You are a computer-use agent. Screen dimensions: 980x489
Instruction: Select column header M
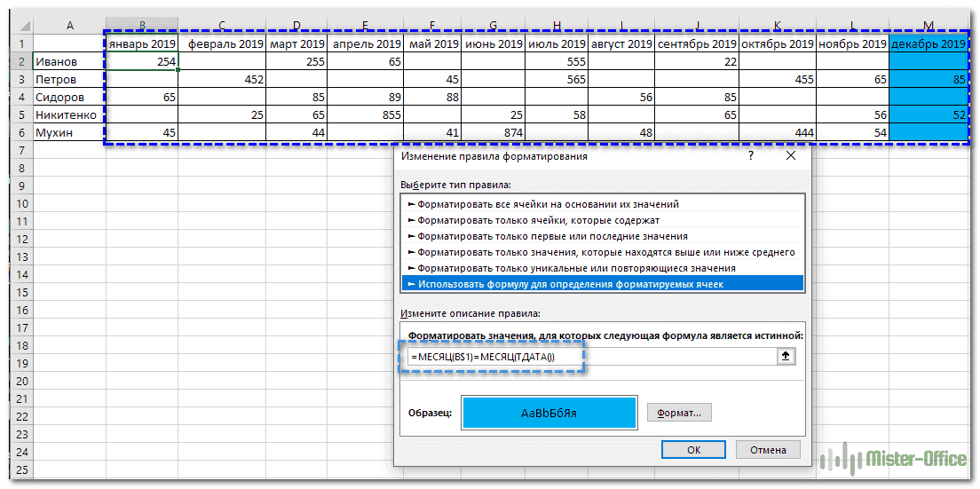click(928, 25)
